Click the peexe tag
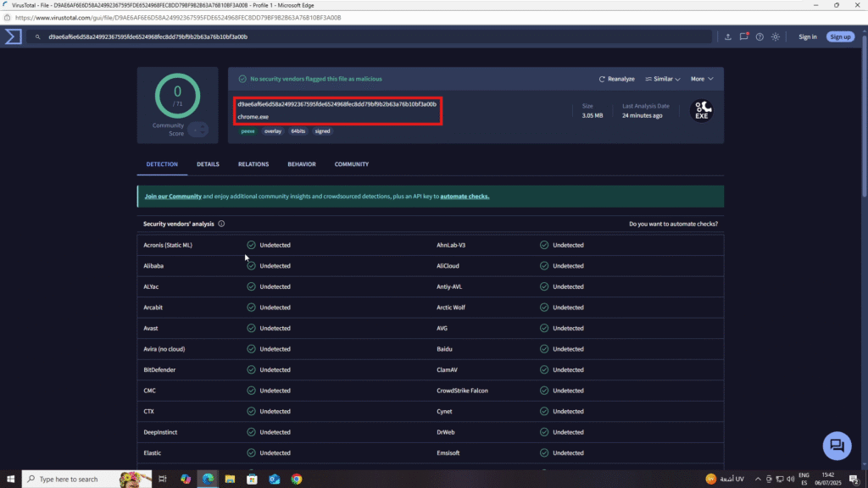The width and height of the screenshot is (868, 488). (248, 131)
